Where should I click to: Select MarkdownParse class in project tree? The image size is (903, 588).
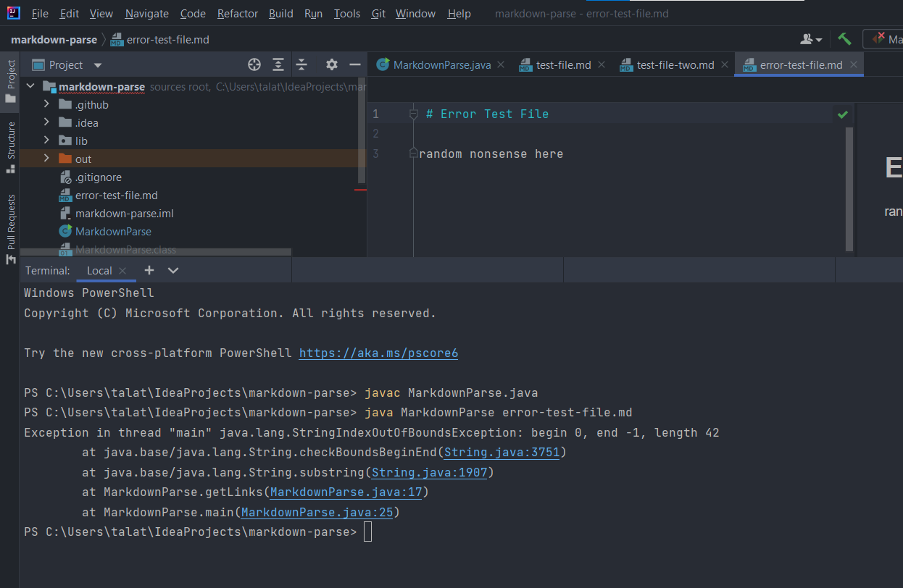point(113,232)
